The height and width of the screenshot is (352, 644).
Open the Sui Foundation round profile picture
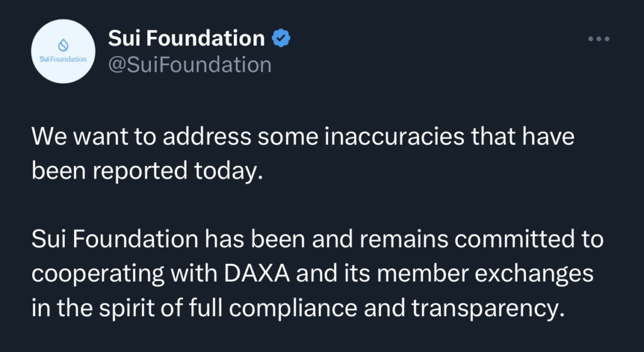click(64, 52)
